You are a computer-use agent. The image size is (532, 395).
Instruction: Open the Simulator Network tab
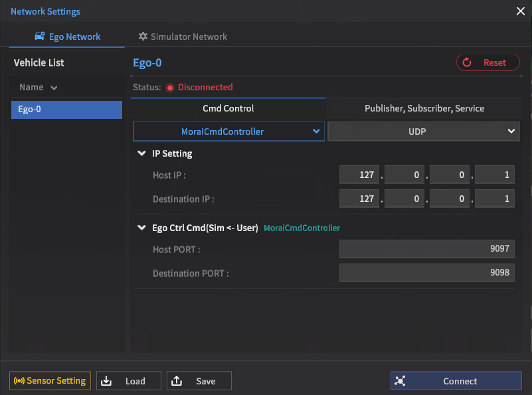tap(183, 37)
